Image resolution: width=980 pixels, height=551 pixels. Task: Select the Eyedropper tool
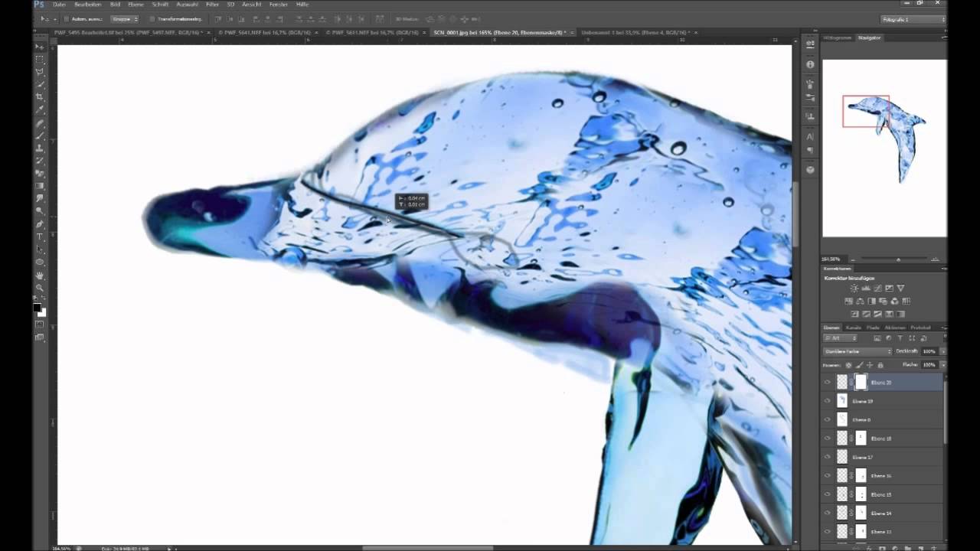coord(40,110)
